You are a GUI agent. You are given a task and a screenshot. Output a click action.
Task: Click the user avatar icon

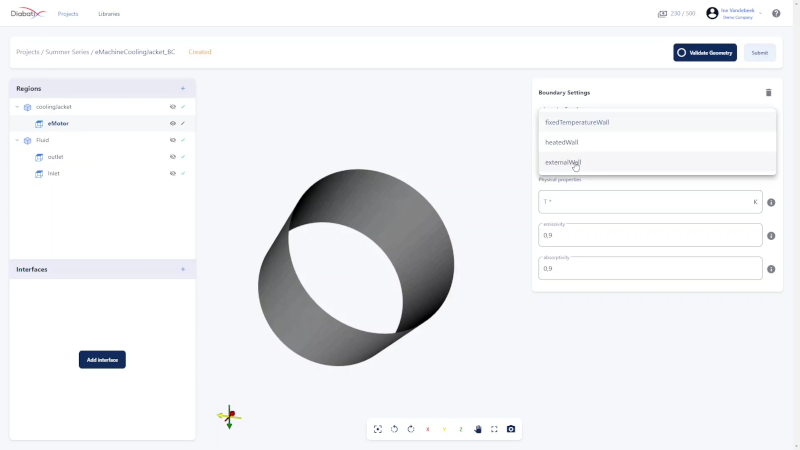point(712,13)
